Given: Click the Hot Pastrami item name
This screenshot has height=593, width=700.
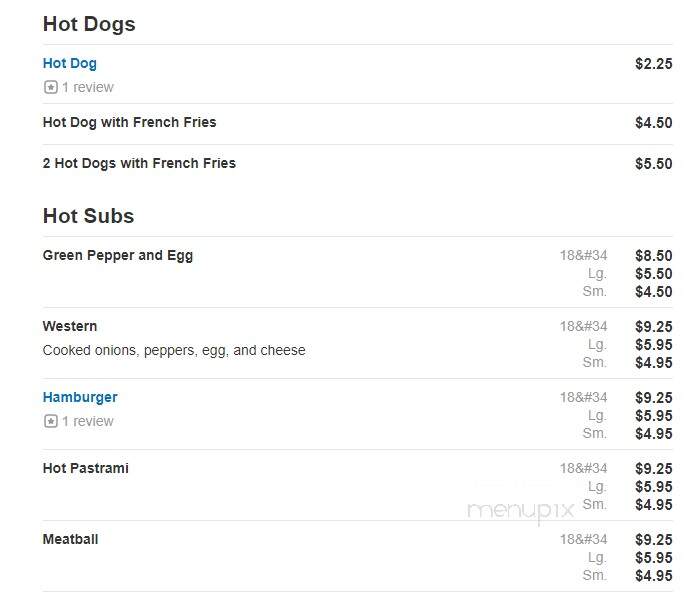Looking at the screenshot, I should click(86, 468).
